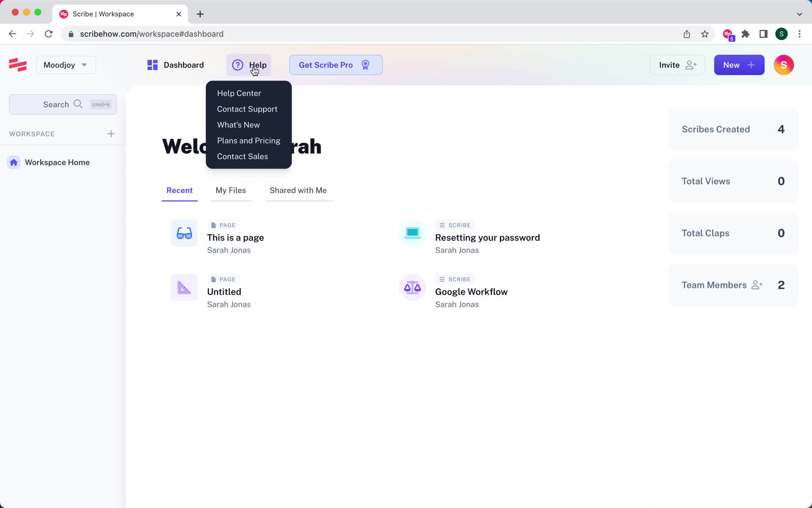Click the Contact Support option
Viewport: 812px width, 508px height.
(x=247, y=109)
